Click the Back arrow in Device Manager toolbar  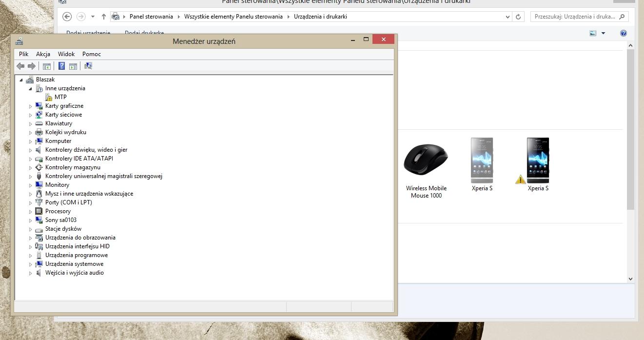click(20, 66)
